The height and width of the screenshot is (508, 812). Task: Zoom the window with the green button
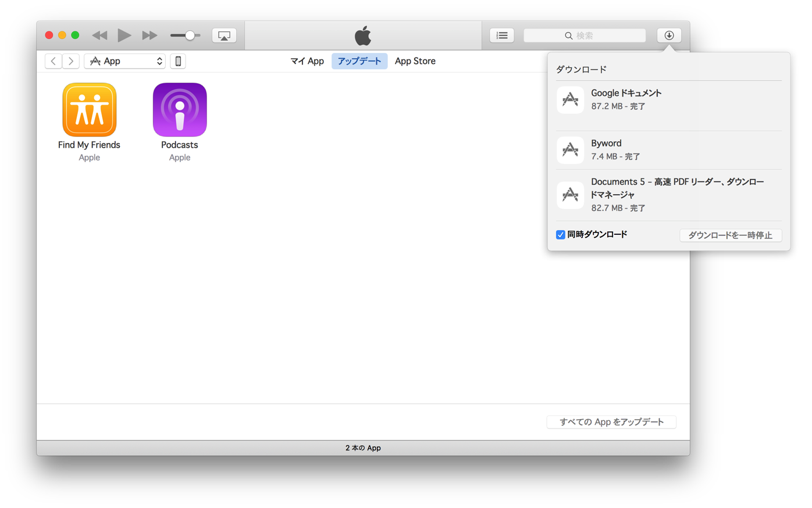(x=75, y=35)
